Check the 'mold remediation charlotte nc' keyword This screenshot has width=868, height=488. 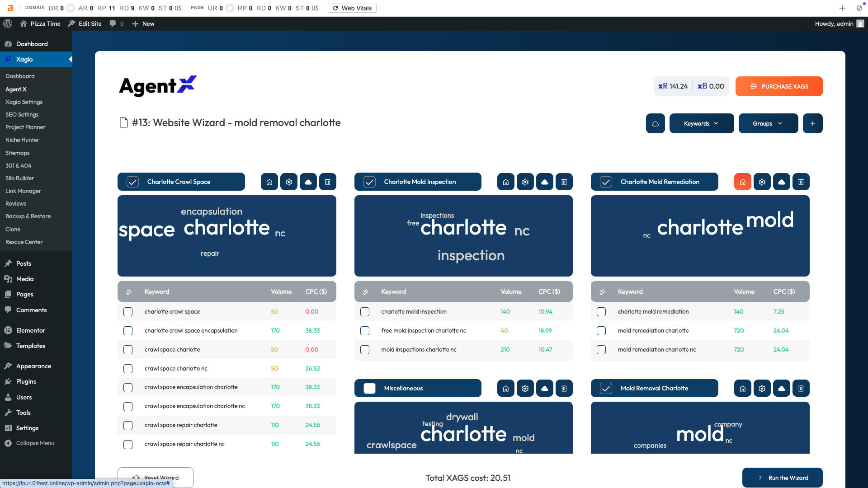[601, 350]
